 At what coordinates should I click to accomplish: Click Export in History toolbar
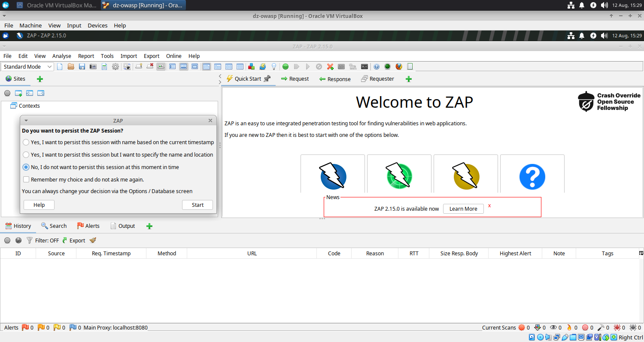[x=74, y=240]
